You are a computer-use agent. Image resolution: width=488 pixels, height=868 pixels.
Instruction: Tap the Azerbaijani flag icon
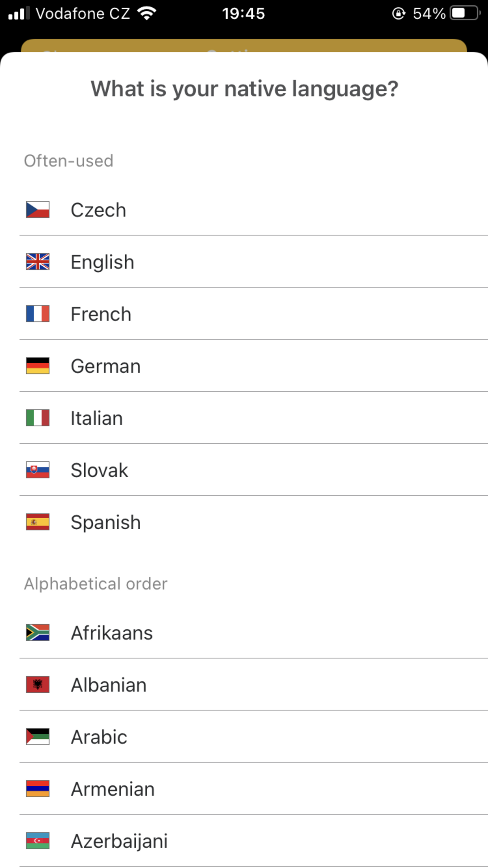point(37,841)
